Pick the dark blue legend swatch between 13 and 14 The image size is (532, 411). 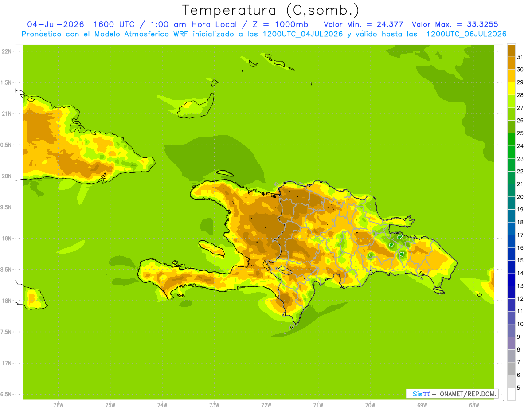[511, 279]
